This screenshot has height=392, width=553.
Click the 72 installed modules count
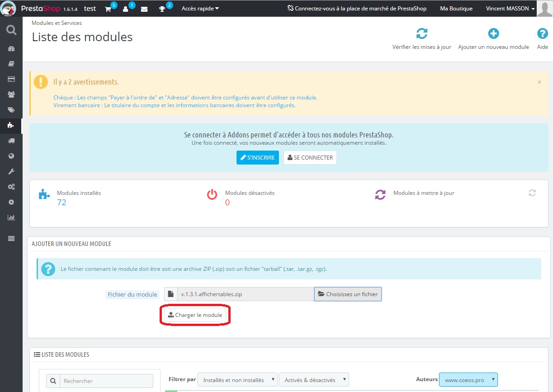pos(61,203)
